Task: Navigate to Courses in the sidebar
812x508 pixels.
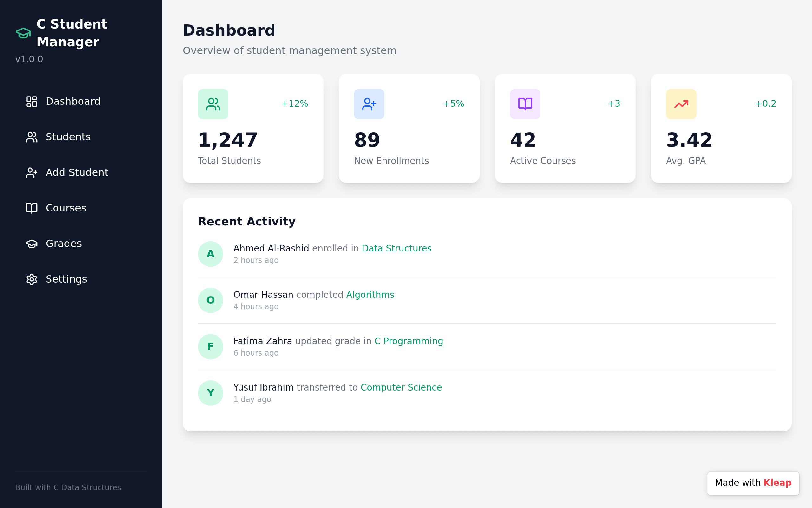Action: coord(81,208)
